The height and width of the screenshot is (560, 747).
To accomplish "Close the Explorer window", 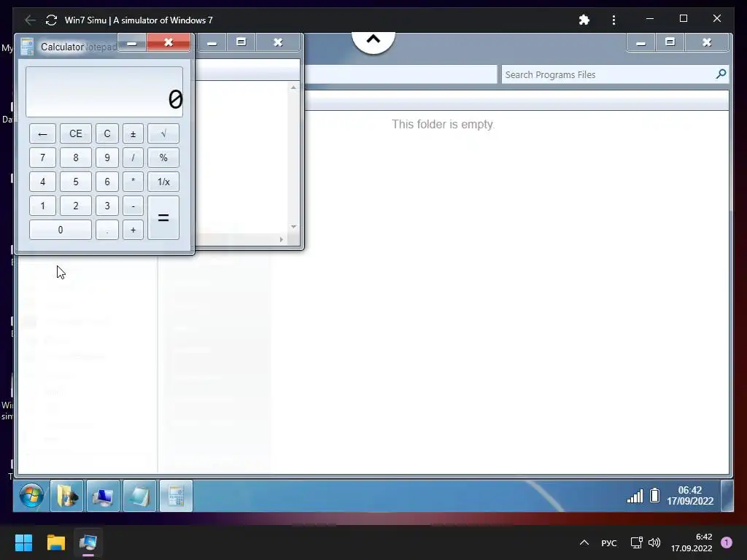I will tap(707, 42).
